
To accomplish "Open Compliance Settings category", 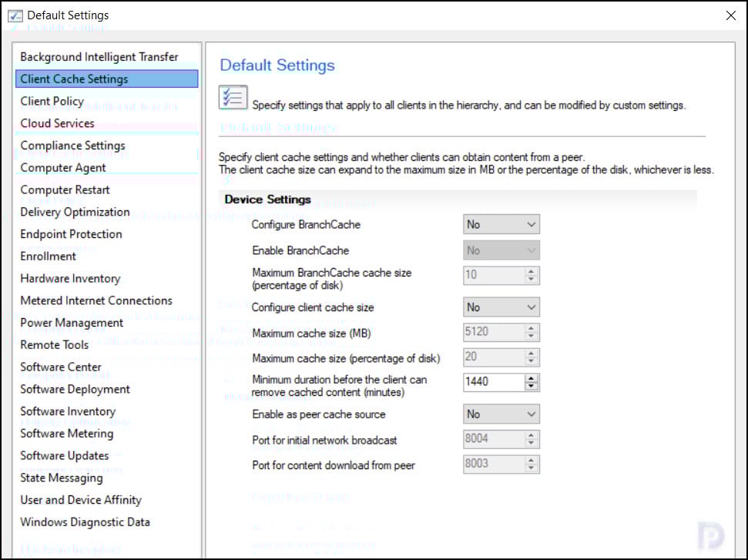I will pyautogui.click(x=72, y=146).
